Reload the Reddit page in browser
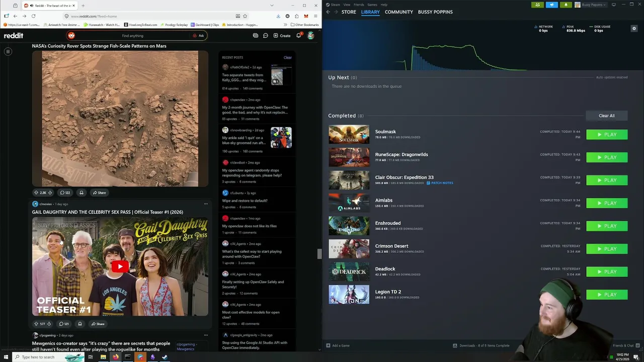 (33, 16)
